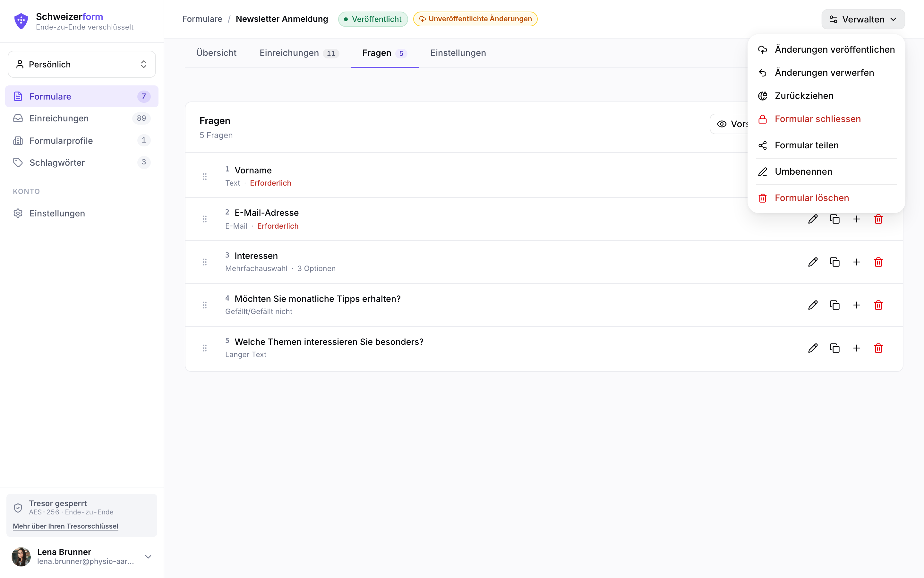The height and width of the screenshot is (578, 924).
Task: Click the '5 Fragen' count text
Action: click(216, 135)
